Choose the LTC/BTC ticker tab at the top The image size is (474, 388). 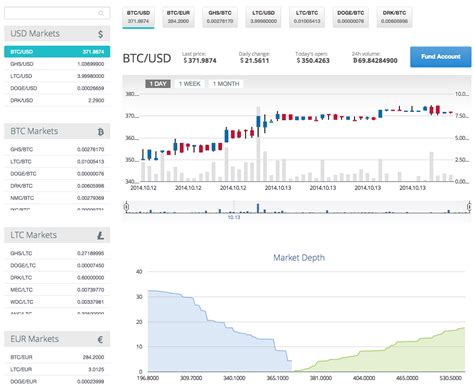click(x=307, y=17)
